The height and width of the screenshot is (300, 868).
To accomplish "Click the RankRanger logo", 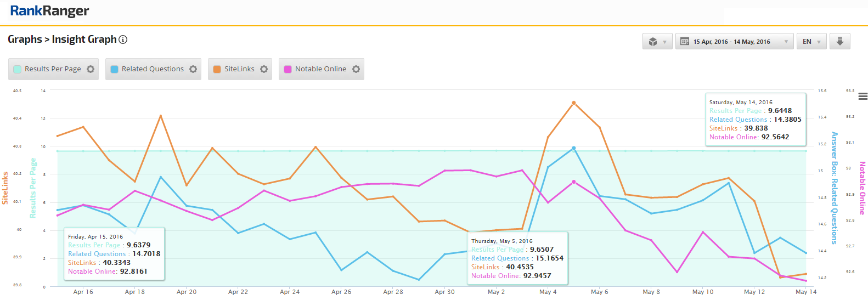I will 49,11.
